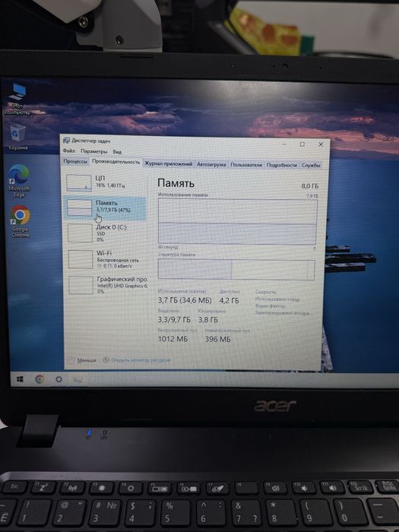Minimize the Task Manager window
The width and height of the screenshot is (399, 532).
[284, 144]
